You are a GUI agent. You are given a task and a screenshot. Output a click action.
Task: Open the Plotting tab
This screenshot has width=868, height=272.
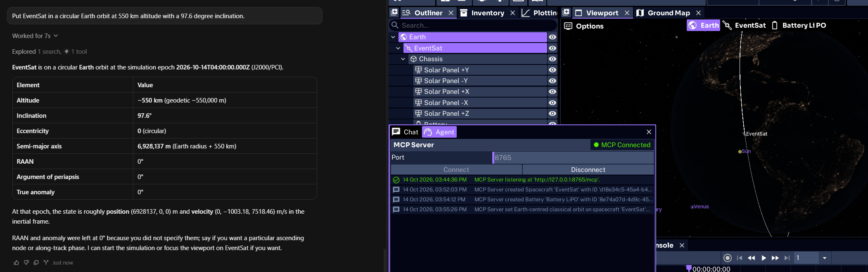[x=539, y=13]
